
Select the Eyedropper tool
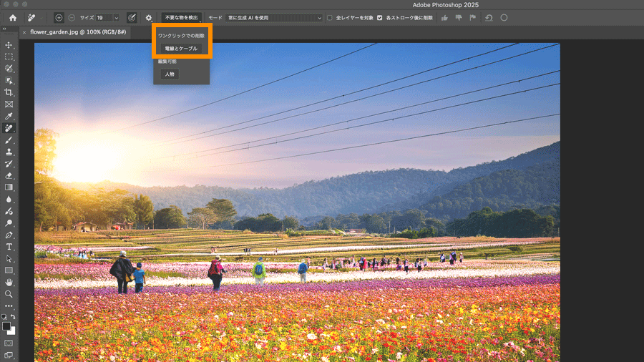click(x=9, y=116)
